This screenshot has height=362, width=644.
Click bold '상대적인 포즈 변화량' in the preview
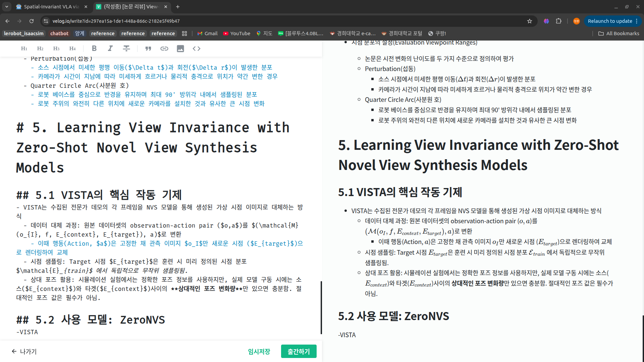478,283
